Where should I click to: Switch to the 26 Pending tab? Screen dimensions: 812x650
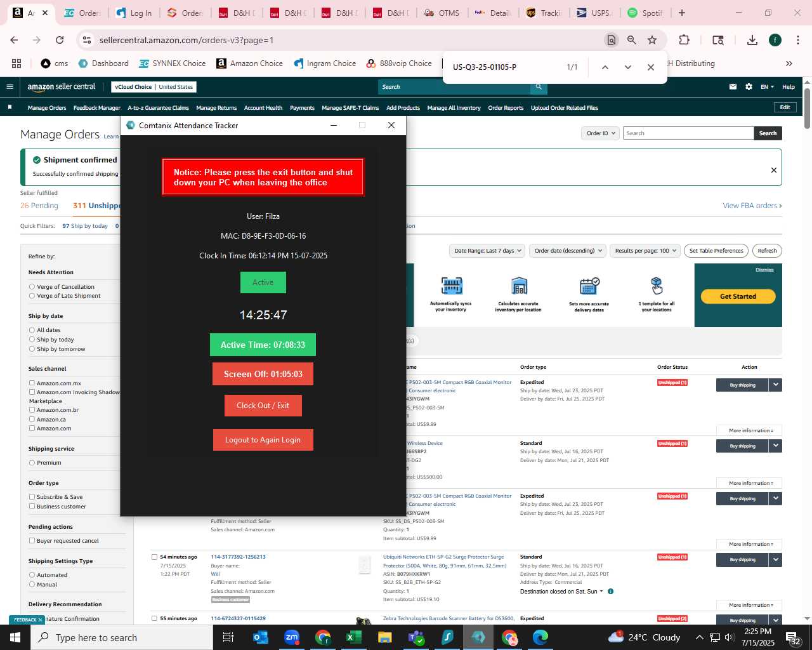pyautogui.click(x=39, y=206)
